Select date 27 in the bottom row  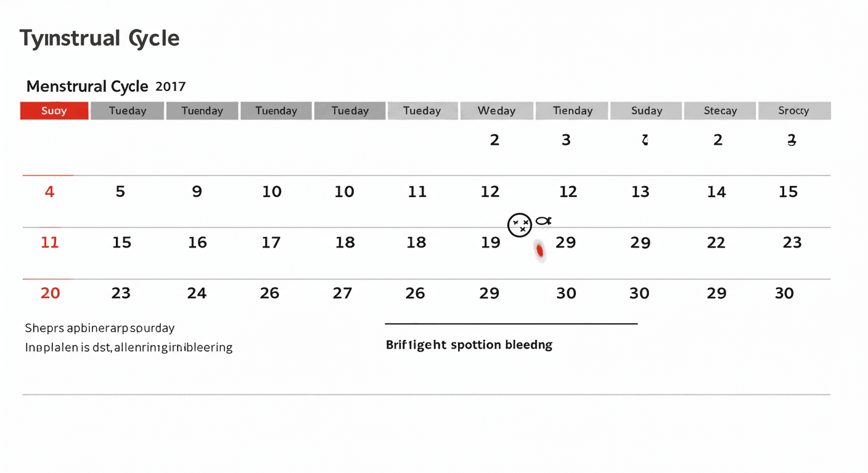[342, 293]
